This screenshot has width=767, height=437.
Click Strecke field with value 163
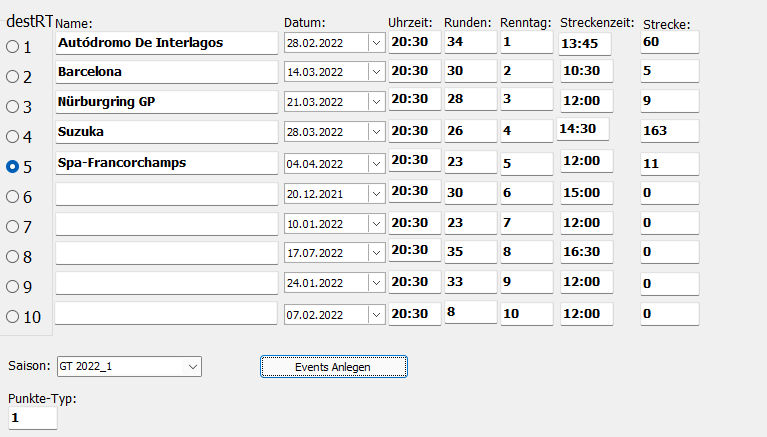tap(669, 132)
